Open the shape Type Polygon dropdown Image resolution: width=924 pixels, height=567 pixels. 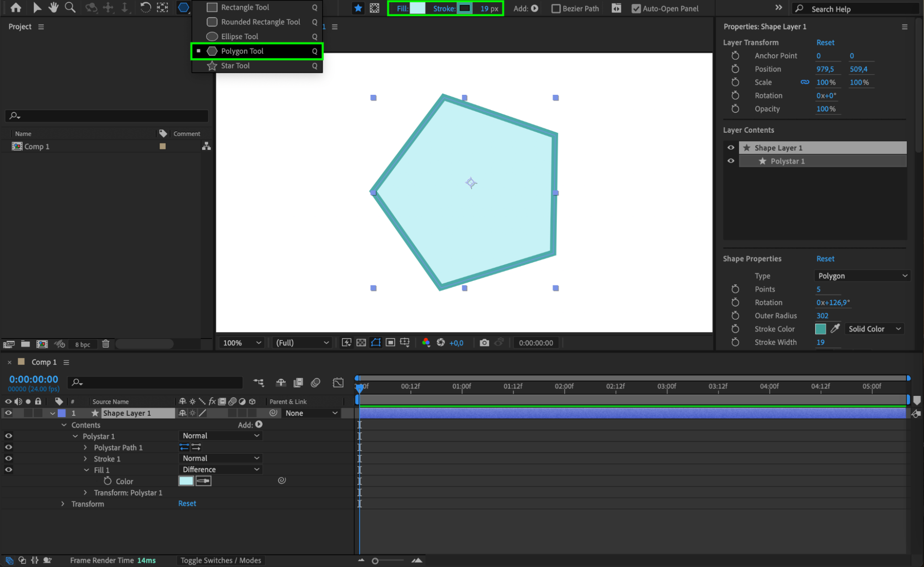862,276
